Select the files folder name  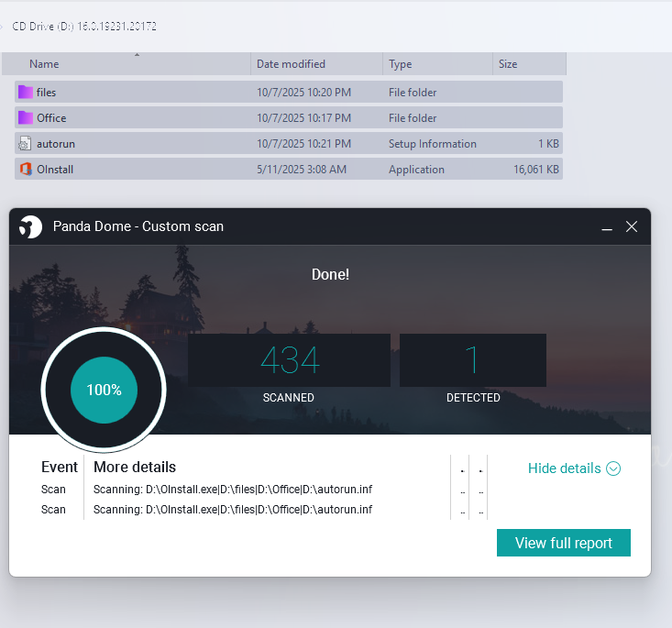click(46, 93)
